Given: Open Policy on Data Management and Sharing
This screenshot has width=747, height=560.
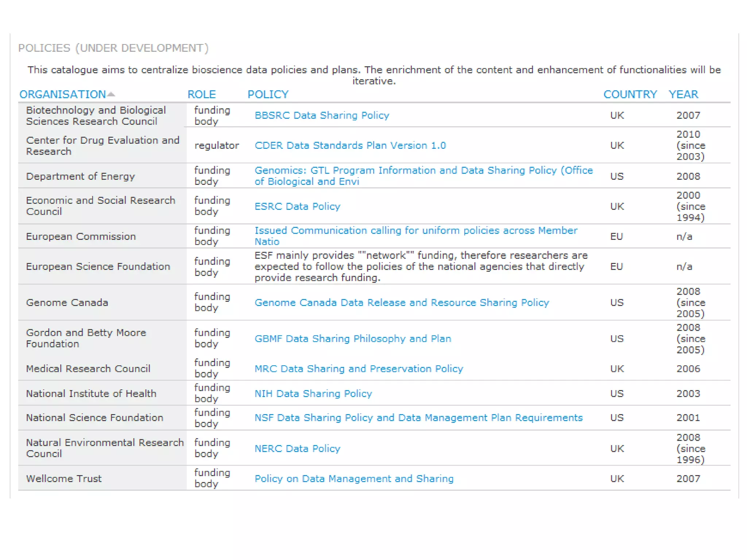Looking at the screenshot, I should [x=354, y=479].
